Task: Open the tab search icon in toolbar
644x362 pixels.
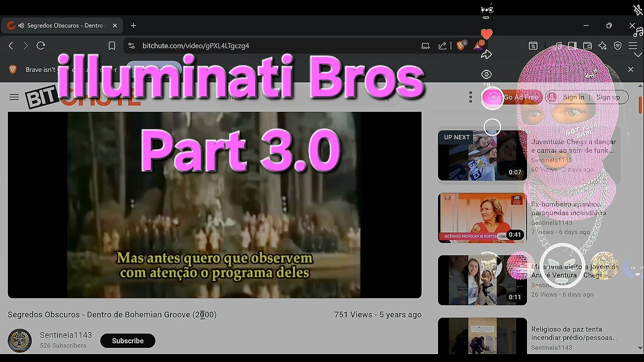Action: 533,46
